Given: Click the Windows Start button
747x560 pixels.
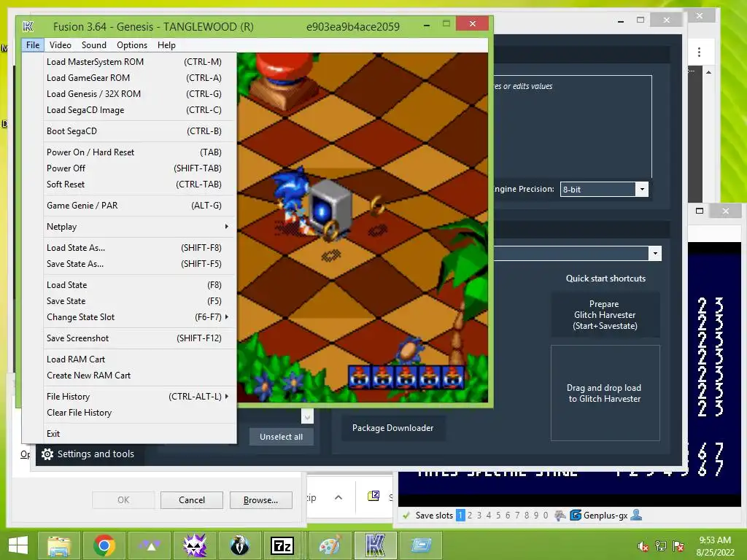Looking at the screenshot, I should coord(18,545).
